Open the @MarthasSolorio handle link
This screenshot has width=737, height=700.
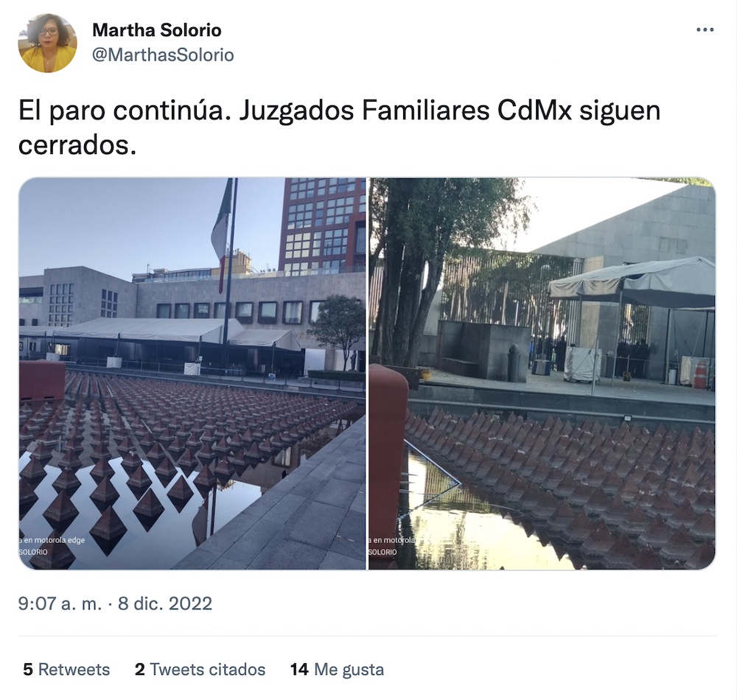pyautogui.click(x=163, y=55)
